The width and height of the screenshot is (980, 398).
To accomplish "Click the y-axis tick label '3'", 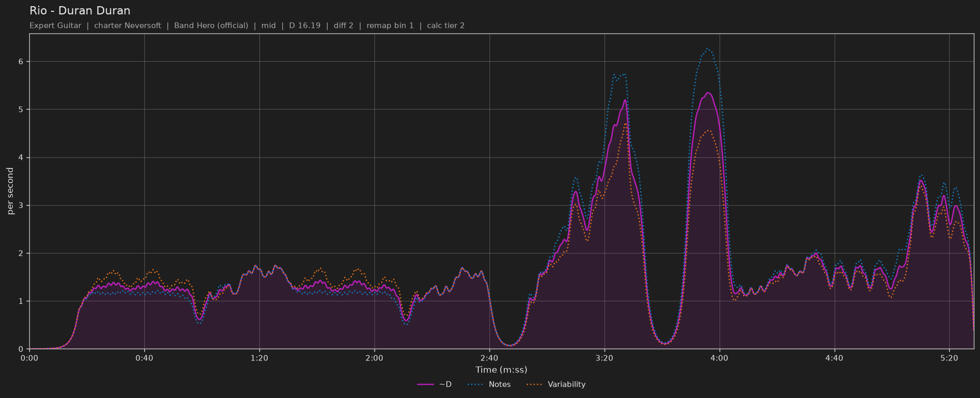I will click(21, 205).
